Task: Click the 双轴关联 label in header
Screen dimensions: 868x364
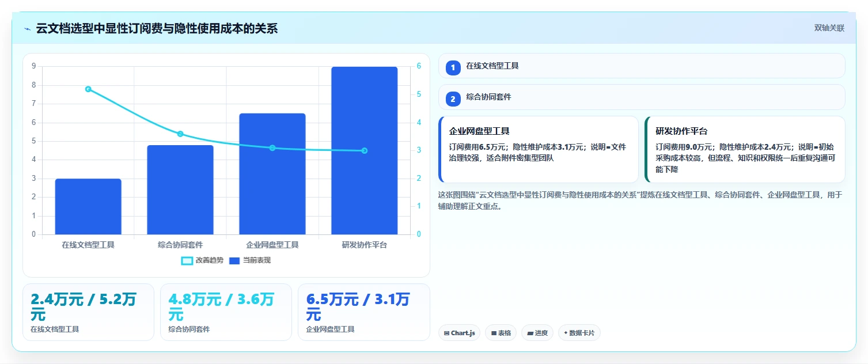Action: [829, 28]
